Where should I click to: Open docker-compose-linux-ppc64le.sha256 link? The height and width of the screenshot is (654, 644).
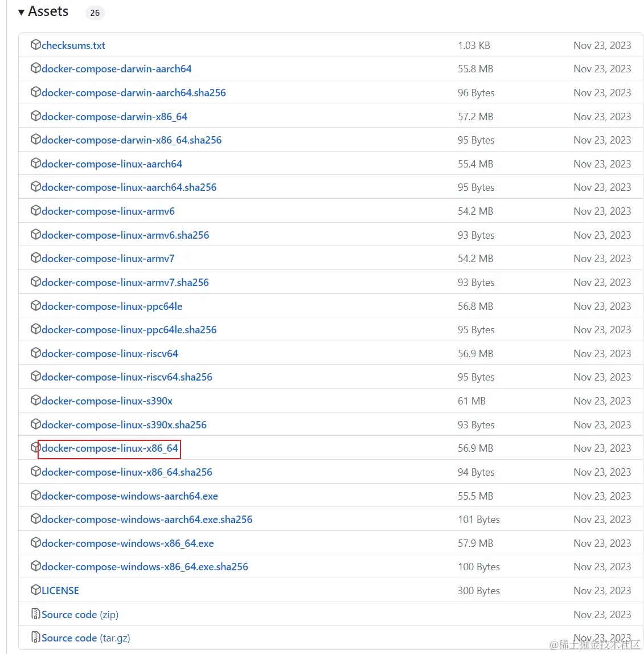click(129, 330)
